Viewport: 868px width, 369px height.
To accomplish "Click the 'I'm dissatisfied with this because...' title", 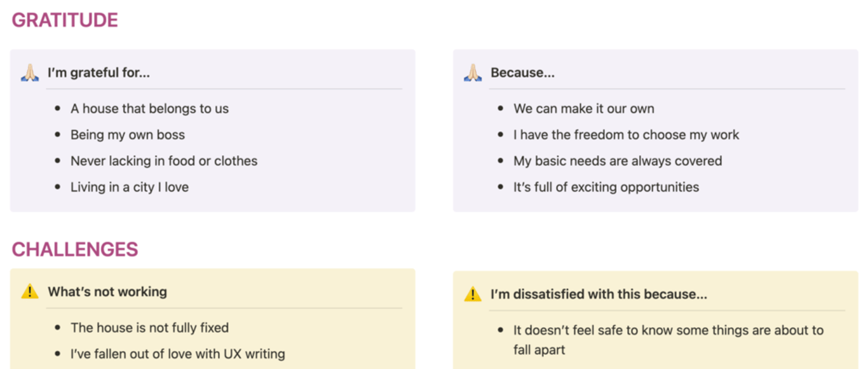I will [599, 295].
